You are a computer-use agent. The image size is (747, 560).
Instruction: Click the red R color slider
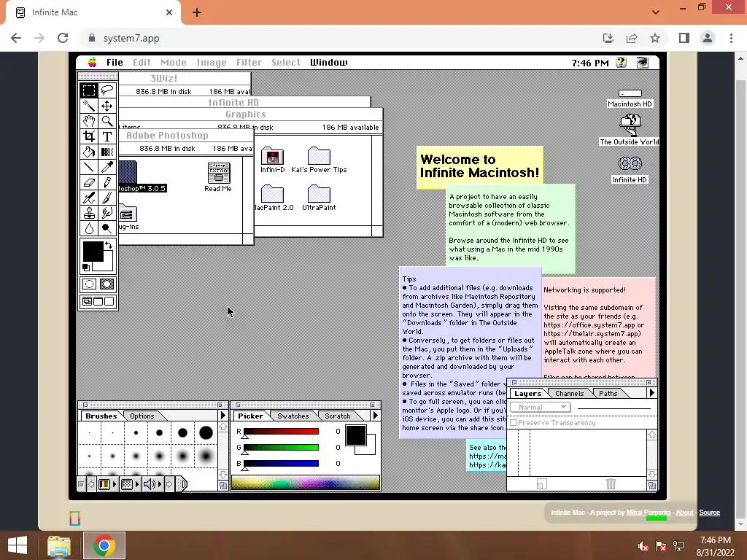coord(281,432)
